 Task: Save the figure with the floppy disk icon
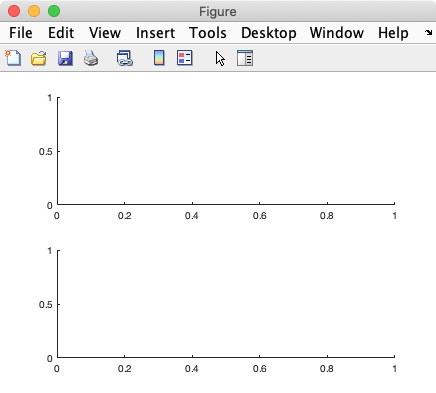click(65, 58)
